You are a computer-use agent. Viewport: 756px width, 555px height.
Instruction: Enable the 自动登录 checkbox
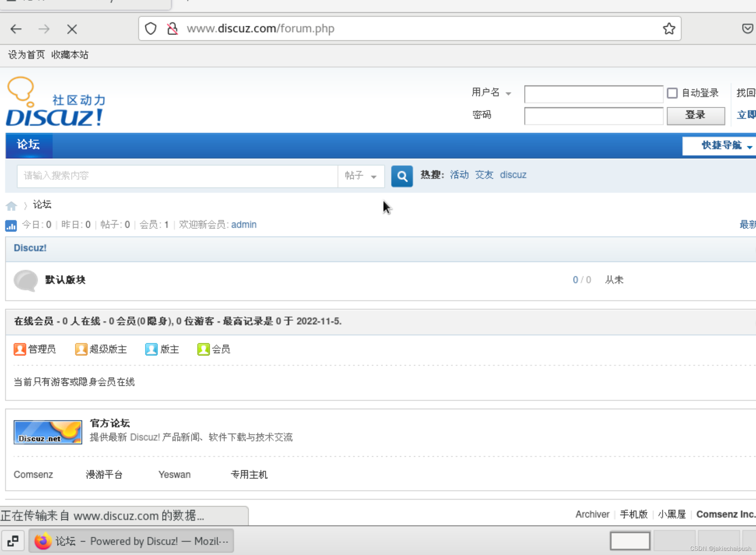(672, 93)
